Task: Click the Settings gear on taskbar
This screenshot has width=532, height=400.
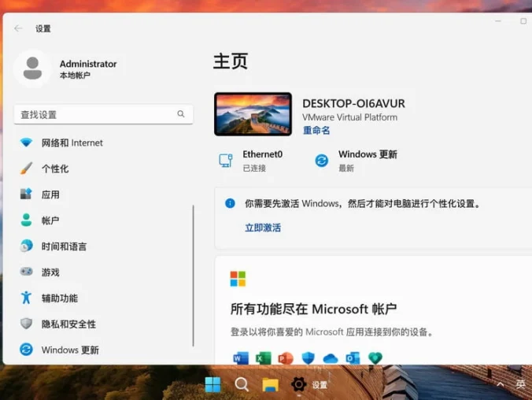Action: point(298,384)
